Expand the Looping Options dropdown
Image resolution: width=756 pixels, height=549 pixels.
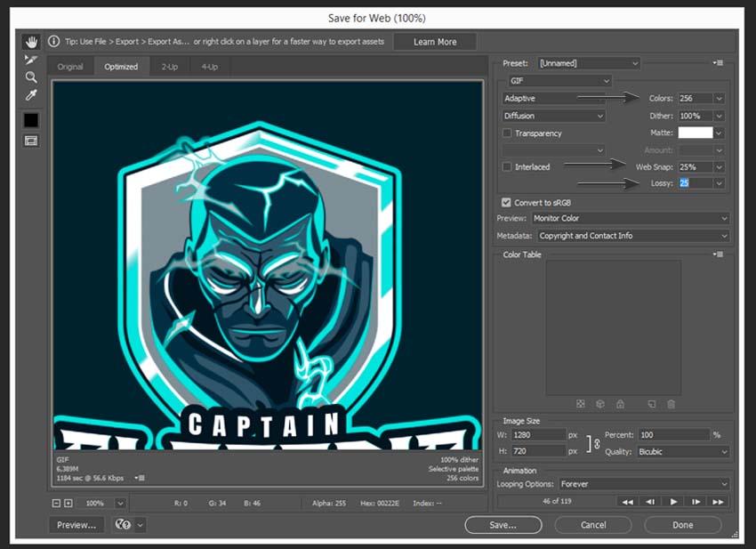[x=724, y=484]
